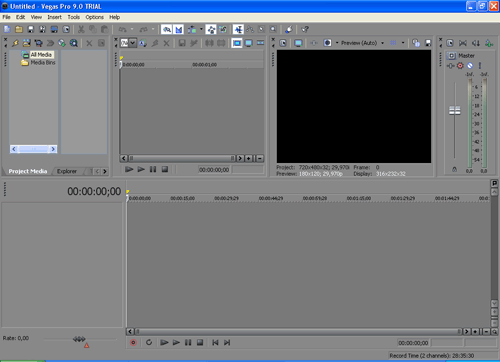The height and width of the screenshot is (362, 500).
Task: Create a new project via toolbar
Action: (x=7, y=29)
